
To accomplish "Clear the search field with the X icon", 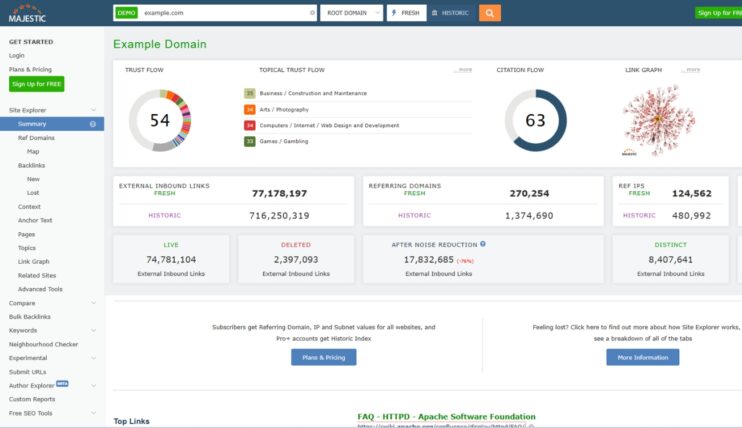I will click(312, 13).
